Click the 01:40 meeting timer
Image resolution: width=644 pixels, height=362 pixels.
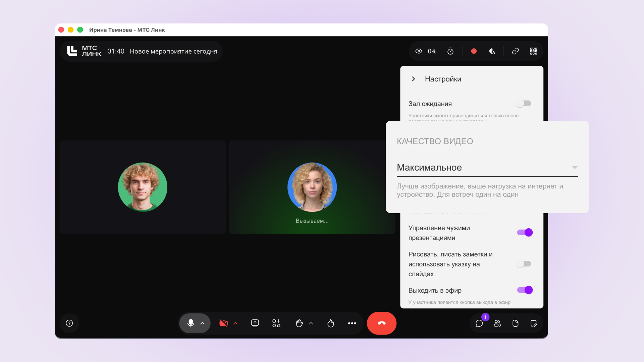coord(116,51)
